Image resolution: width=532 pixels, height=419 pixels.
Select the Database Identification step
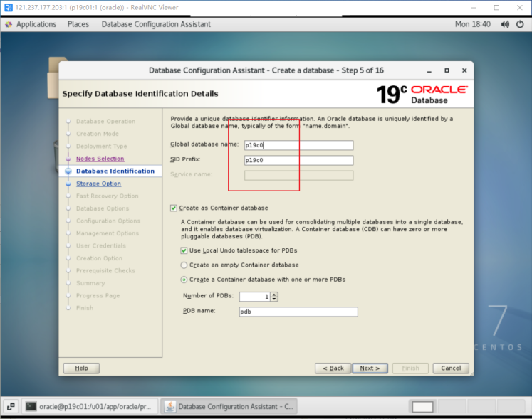click(x=115, y=171)
